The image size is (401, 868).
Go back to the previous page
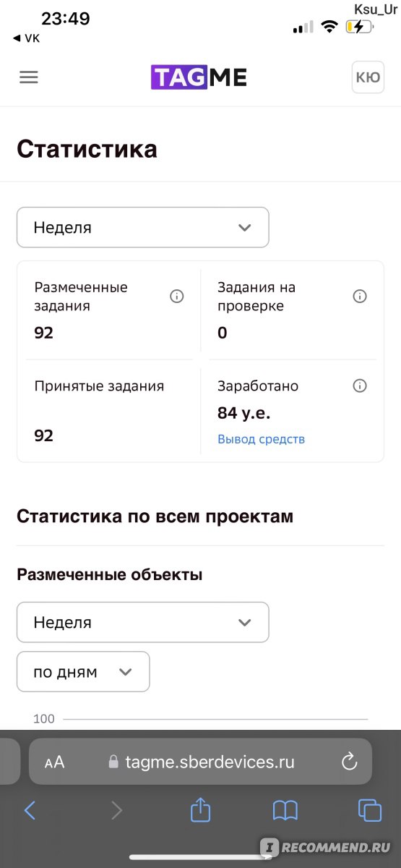[30, 811]
